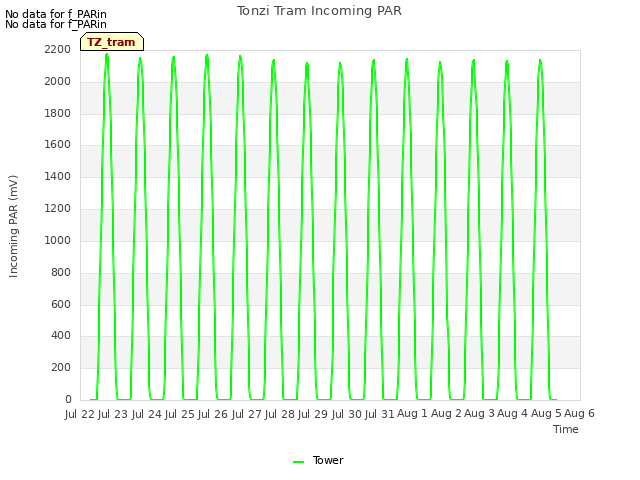Click the 1000 y-axis tick label

click(x=58, y=240)
